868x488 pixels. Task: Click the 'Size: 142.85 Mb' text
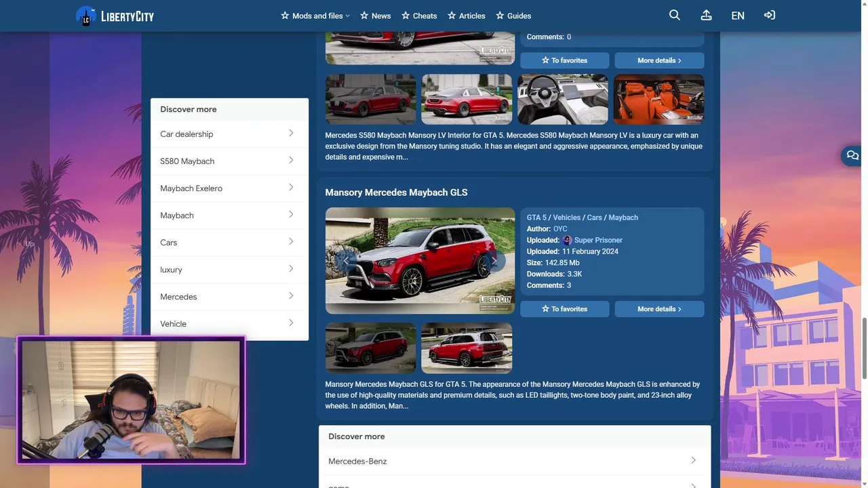click(x=553, y=263)
